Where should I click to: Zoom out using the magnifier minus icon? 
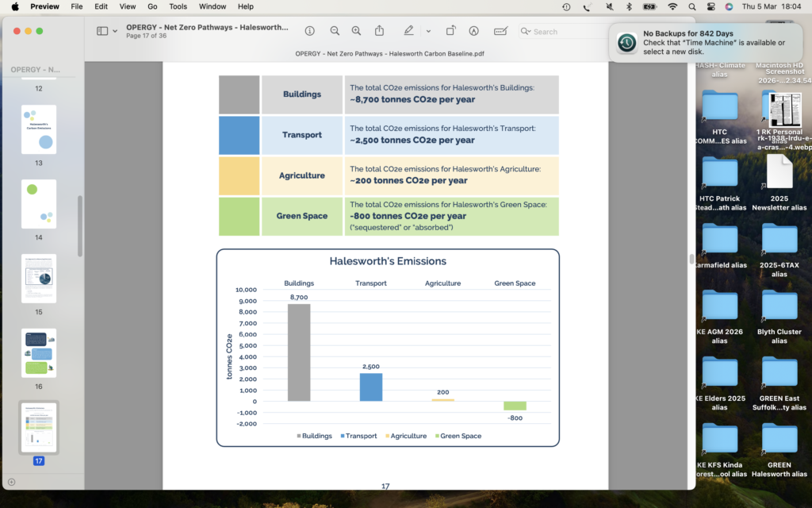click(335, 31)
